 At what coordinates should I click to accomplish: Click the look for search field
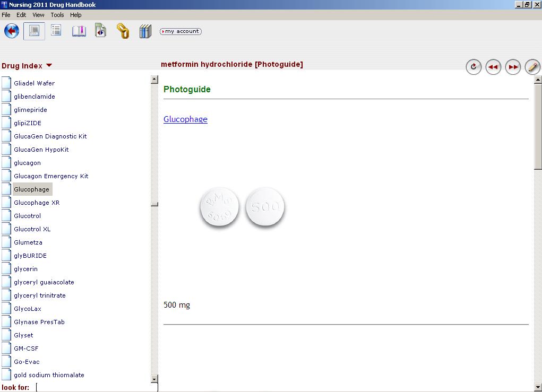click(x=96, y=387)
